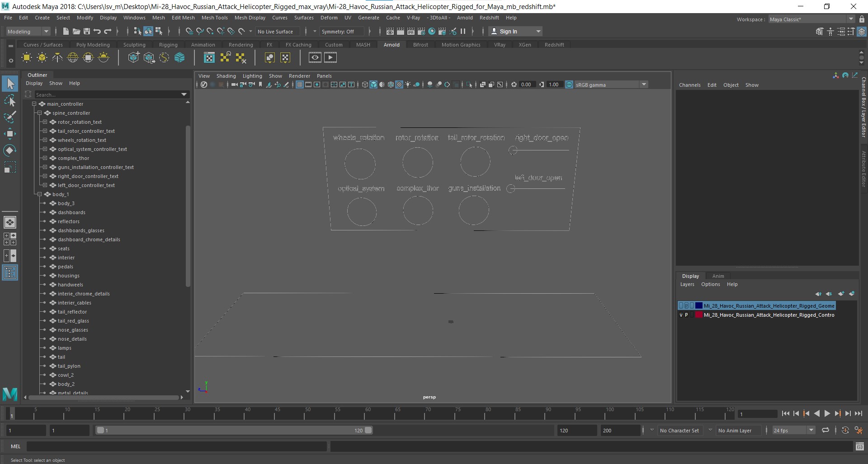868x464 pixels.
Task: Open the Workspace Maya Classic dropdown
Action: click(811, 19)
